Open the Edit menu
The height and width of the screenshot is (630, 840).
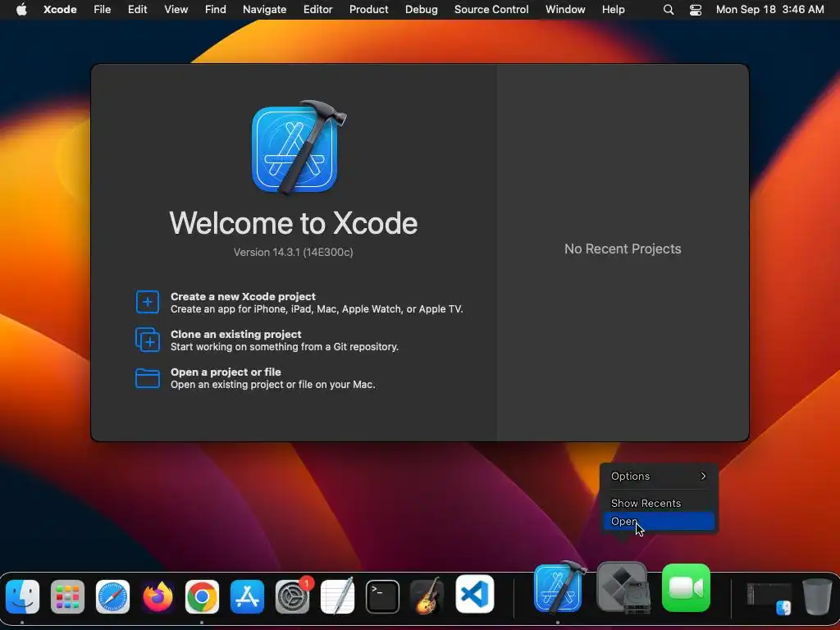[137, 9]
